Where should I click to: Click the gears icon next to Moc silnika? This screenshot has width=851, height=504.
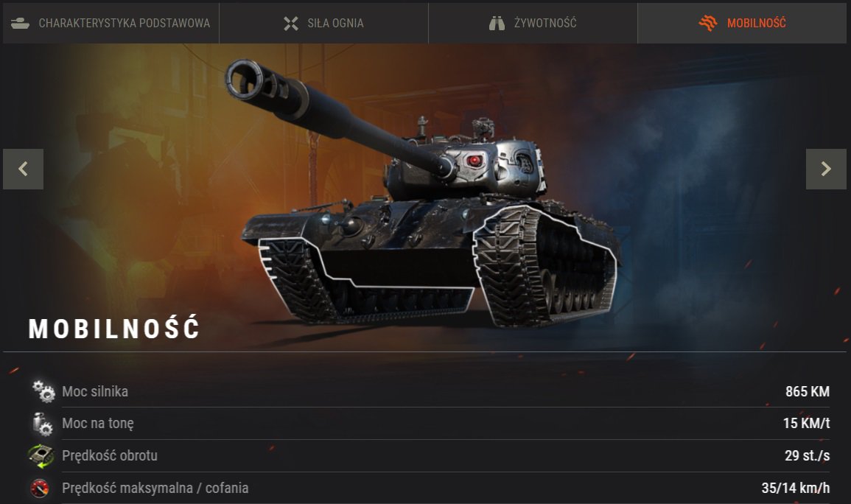[x=43, y=391]
